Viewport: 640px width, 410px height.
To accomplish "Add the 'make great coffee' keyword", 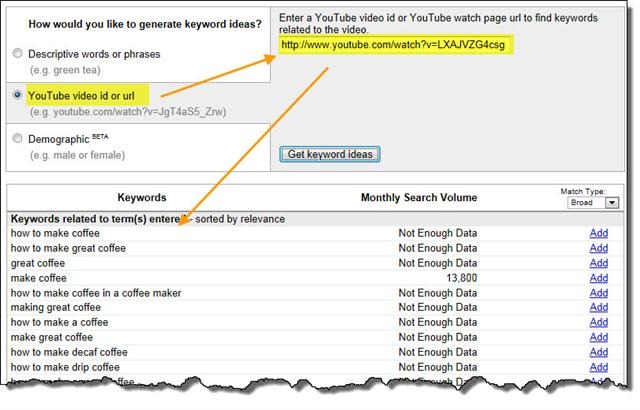I will tap(598, 338).
